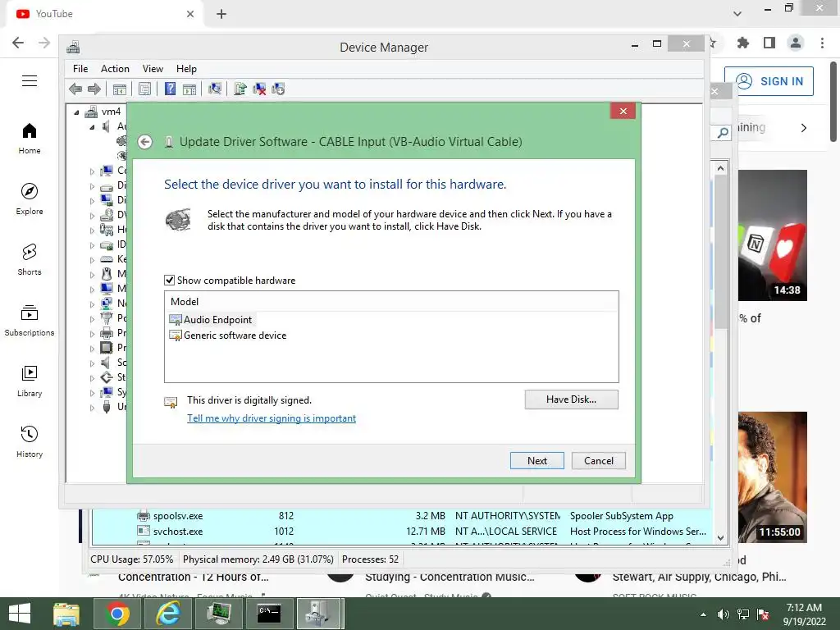
Task: Click the Back arrow in Device Manager toolbar
Action: [x=75, y=89]
